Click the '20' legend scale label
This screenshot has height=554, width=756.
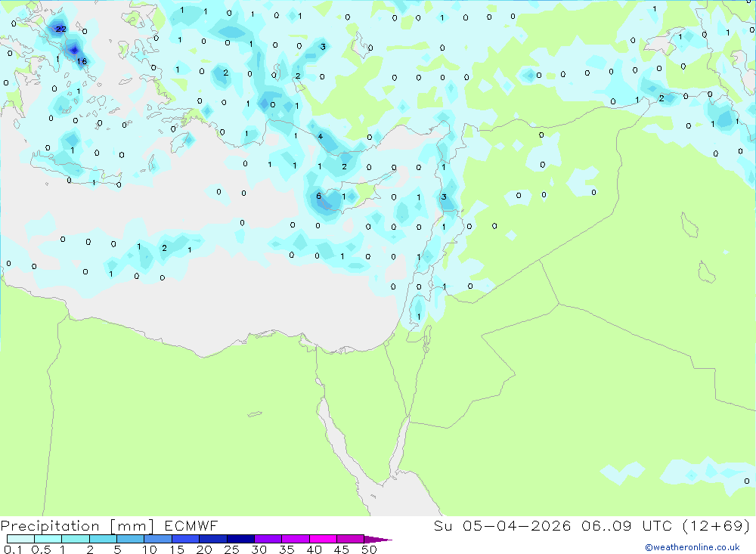pyautogui.click(x=204, y=549)
